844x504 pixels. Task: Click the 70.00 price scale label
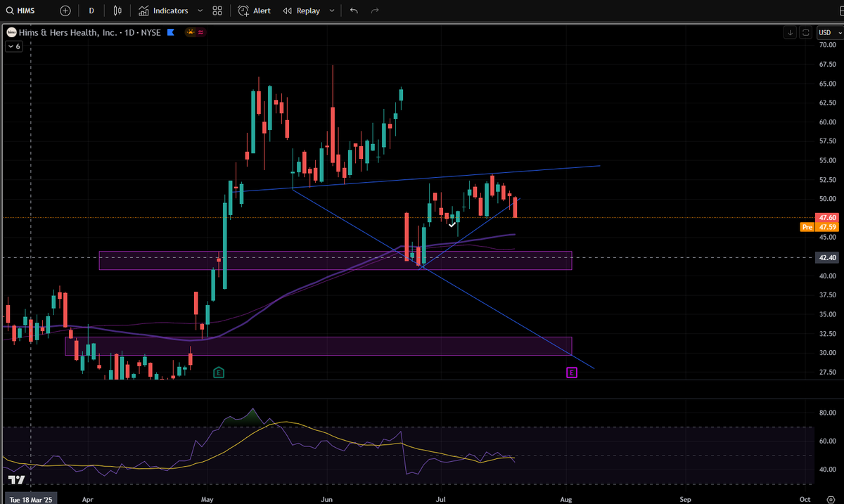tap(827, 45)
